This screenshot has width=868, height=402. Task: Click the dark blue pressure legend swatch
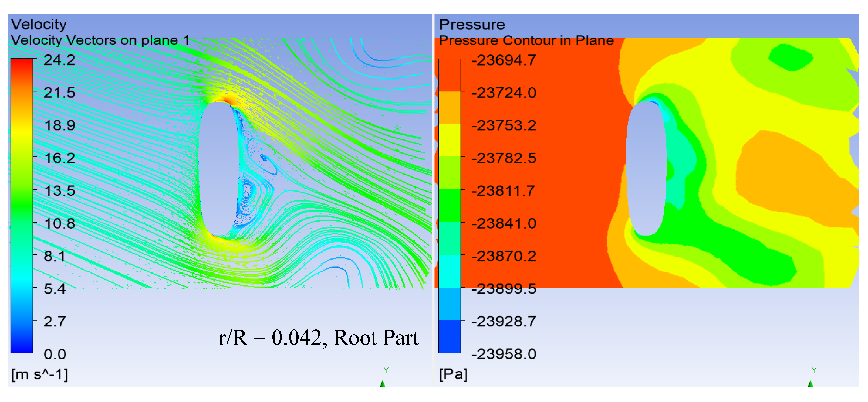pos(450,336)
